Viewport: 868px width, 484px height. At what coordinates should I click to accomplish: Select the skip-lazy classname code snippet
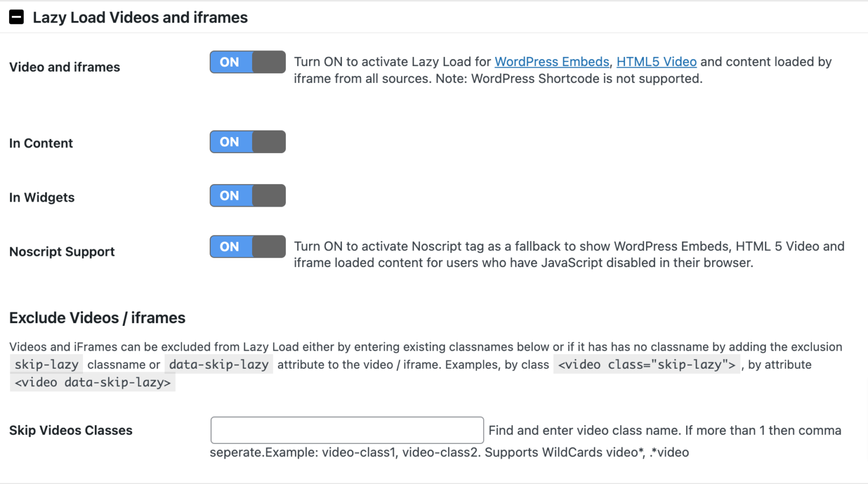pyautogui.click(x=46, y=364)
